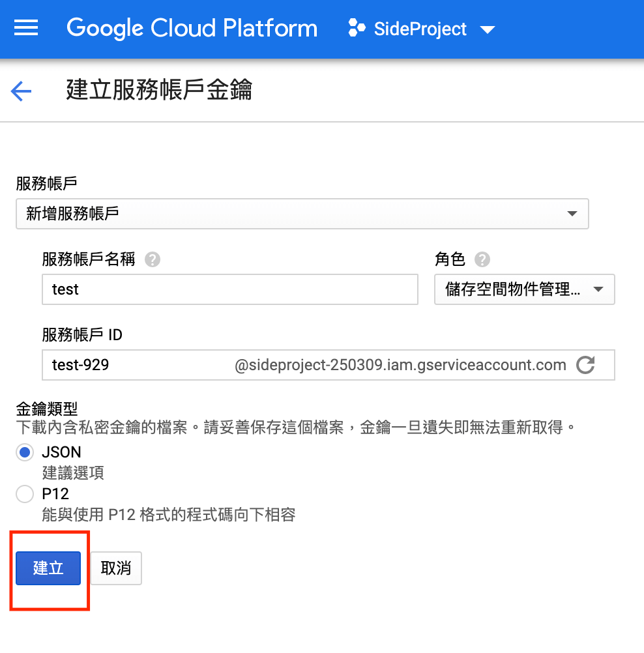Click the SideProject hexagon project icon
The height and width of the screenshot is (653, 644).
[x=357, y=28]
